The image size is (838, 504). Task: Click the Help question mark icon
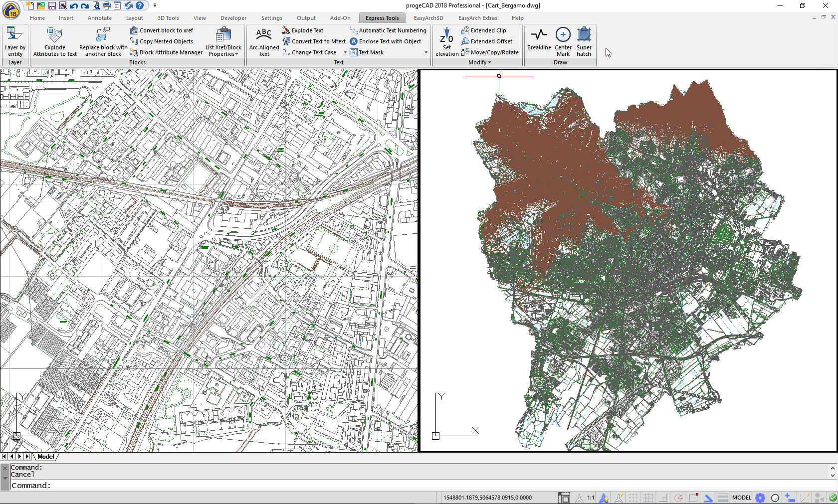(x=140, y=5)
